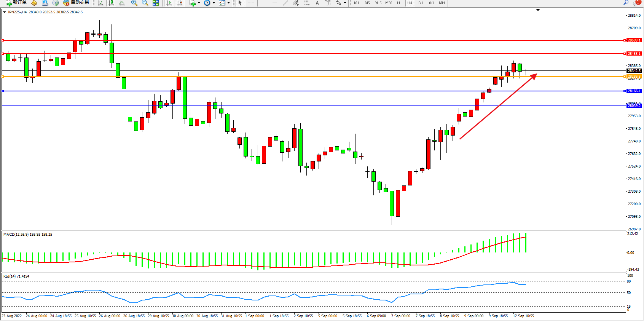Click the chart shift triangle marker

pos(538,10)
